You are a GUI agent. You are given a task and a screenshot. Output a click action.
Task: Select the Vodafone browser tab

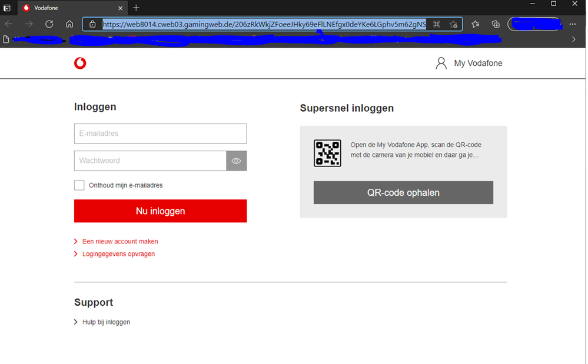[73, 8]
